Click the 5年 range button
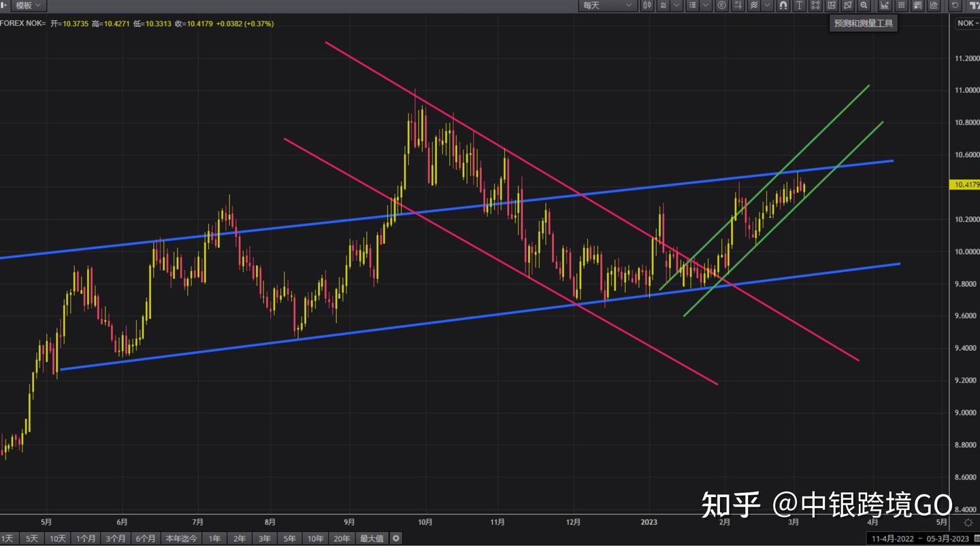Image resolution: width=980 pixels, height=546 pixels. 290,539
